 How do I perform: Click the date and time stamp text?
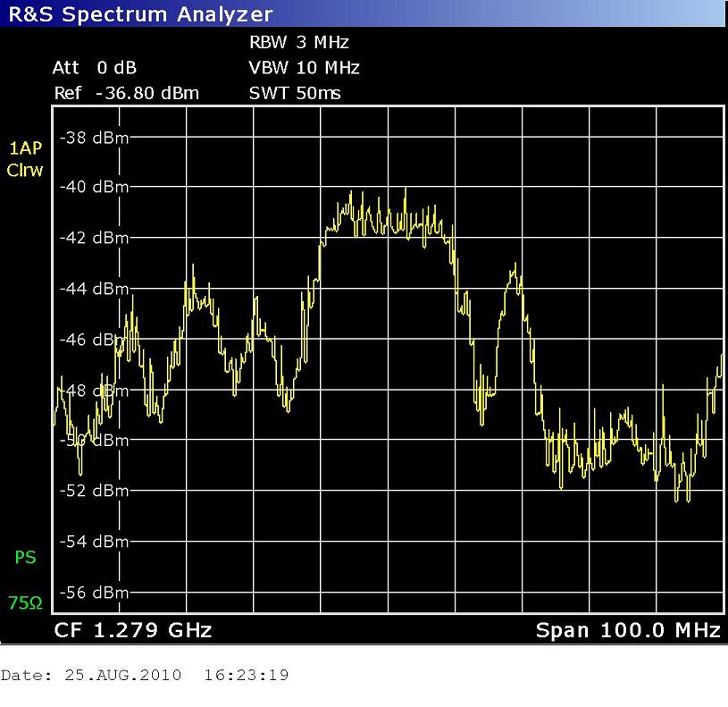pyautogui.click(x=145, y=675)
